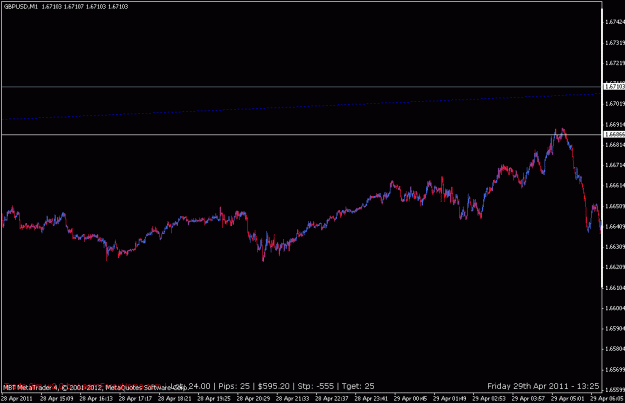
Task: Click the Friday 29th Apr 2011 - 13:25 label
Action: pyautogui.click(x=543, y=386)
